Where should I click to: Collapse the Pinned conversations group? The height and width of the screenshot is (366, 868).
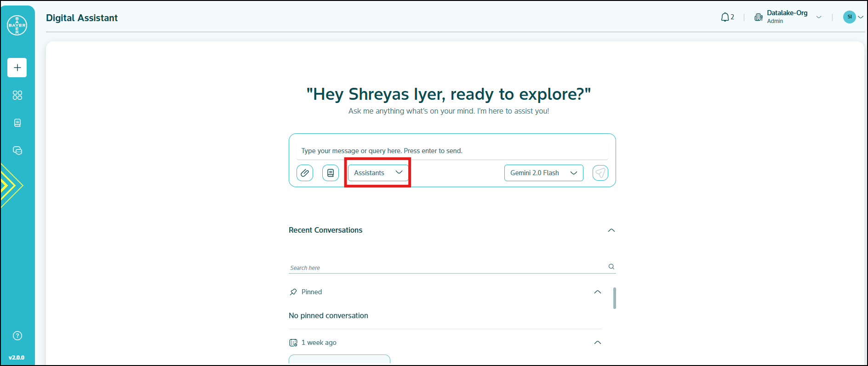597,292
